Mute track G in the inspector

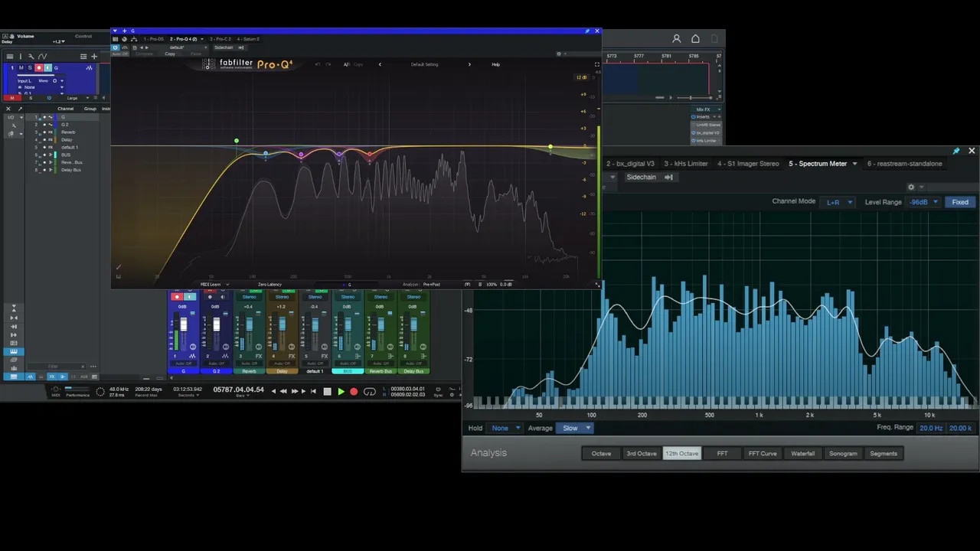tap(21, 68)
